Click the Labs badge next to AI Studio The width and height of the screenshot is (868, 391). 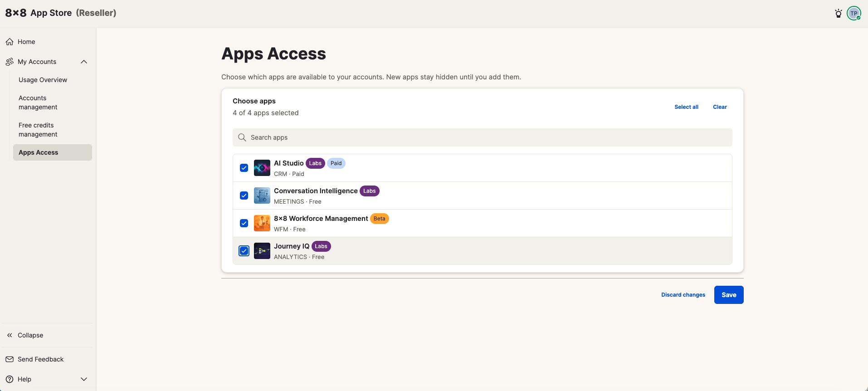pyautogui.click(x=315, y=163)
